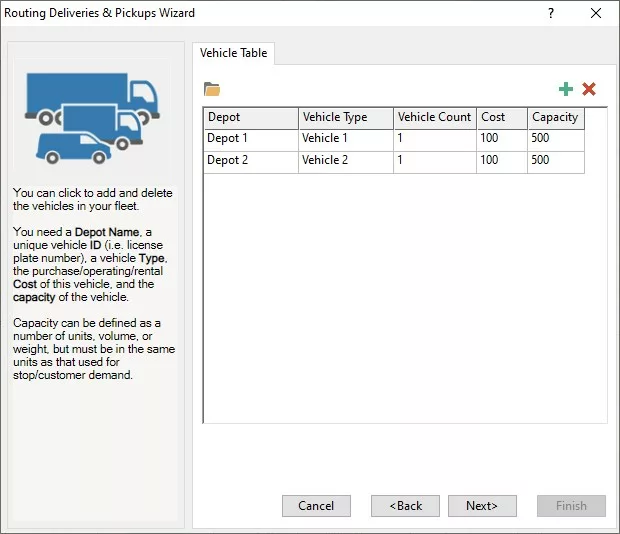620x534 pixels.
Task: Go to previous step with Back
Action: point(405,506)
